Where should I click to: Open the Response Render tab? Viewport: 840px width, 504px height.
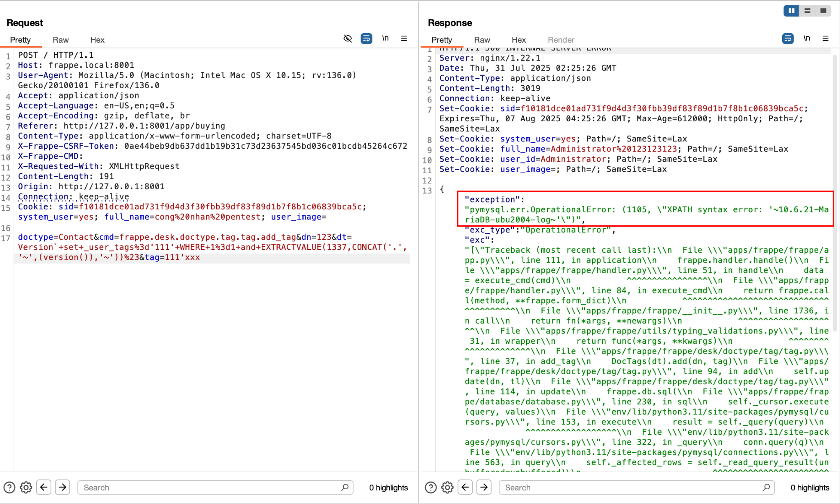click(561, 40)
